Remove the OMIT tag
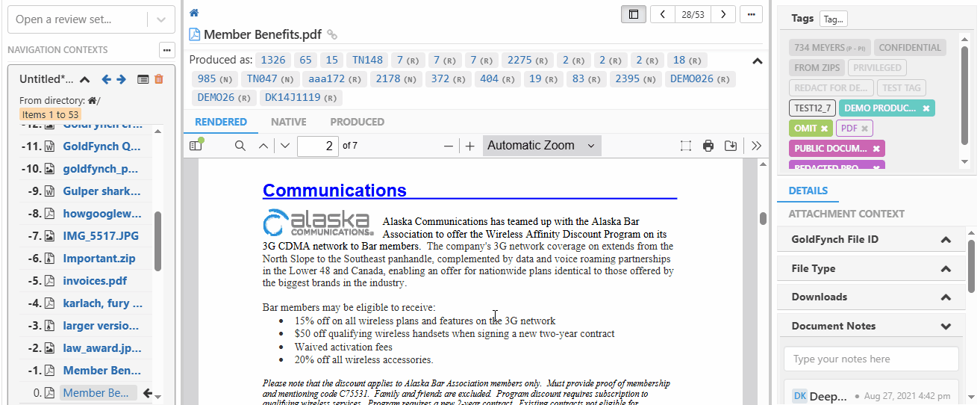980x405 pixels. pos(825,129)
